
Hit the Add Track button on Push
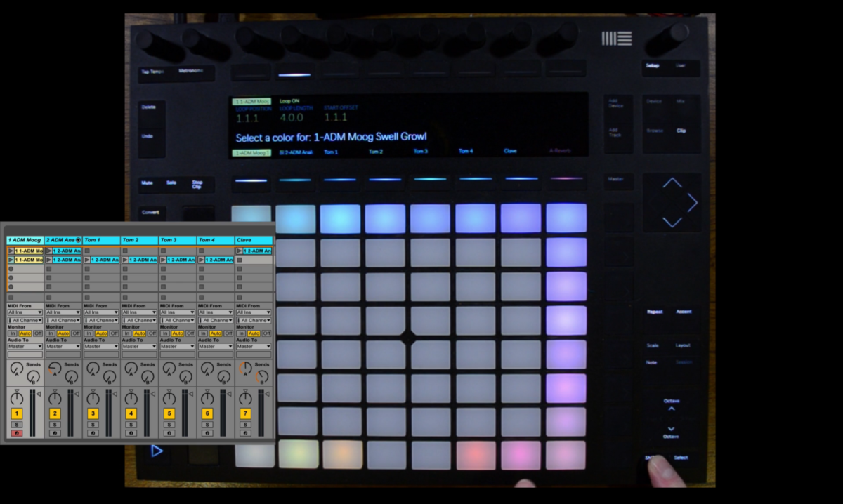click(x=614, y=132)
